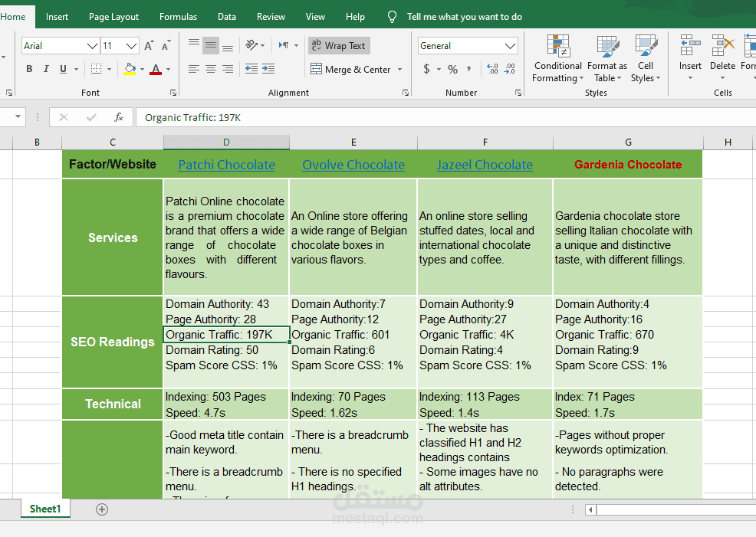Decrease font size icon
Image resolution: width=756 pixels, height=537 pixels.
(166, 46)
